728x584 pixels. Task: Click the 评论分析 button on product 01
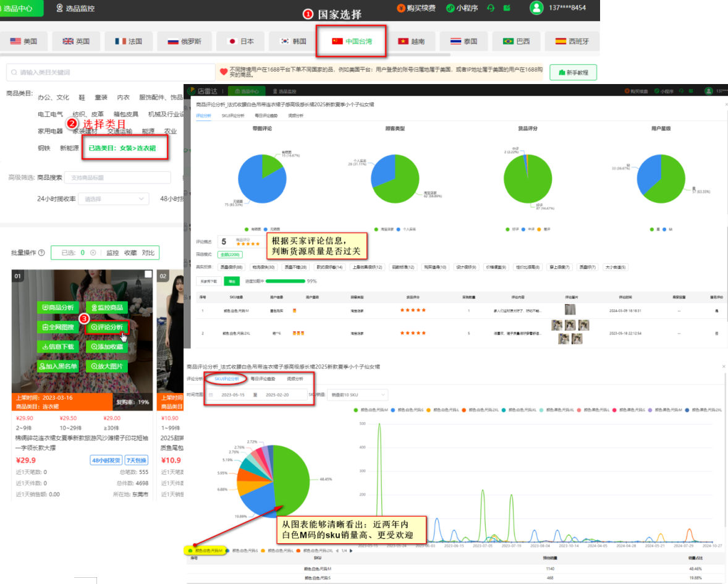pyautogui.click(x=108, y=328)
